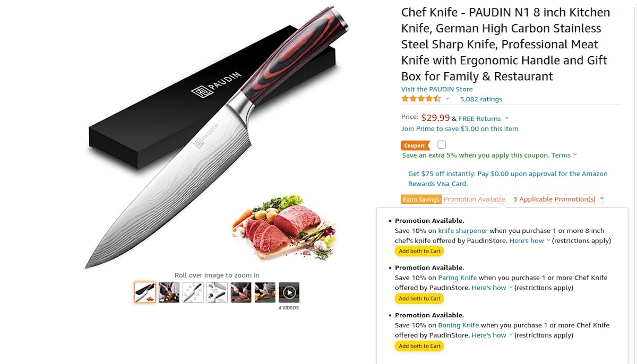This screenshot has width=637, height=364.
Task: Select the first knife-with-box thumbnail
Action: tap(145, 292)
